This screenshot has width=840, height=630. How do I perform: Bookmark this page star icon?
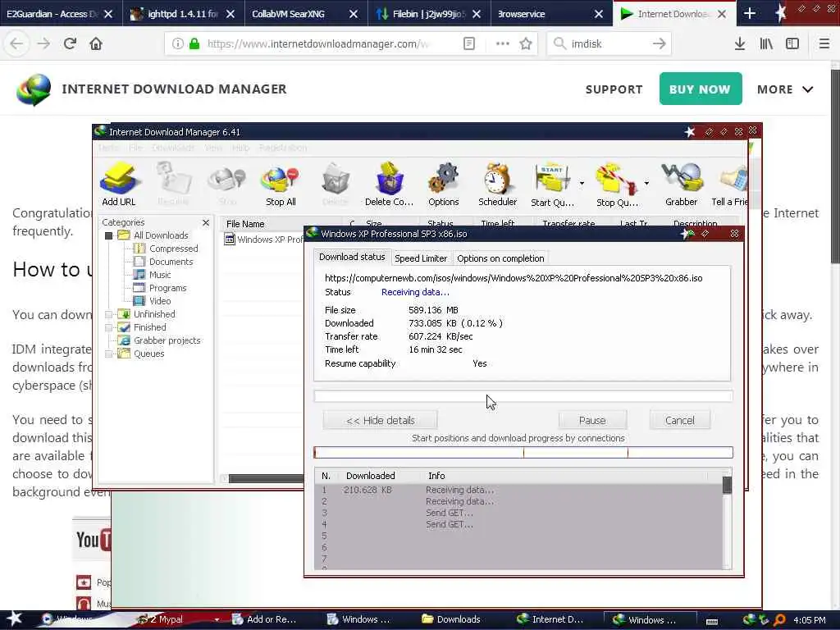pyautogui.click(x=526, y=43)
